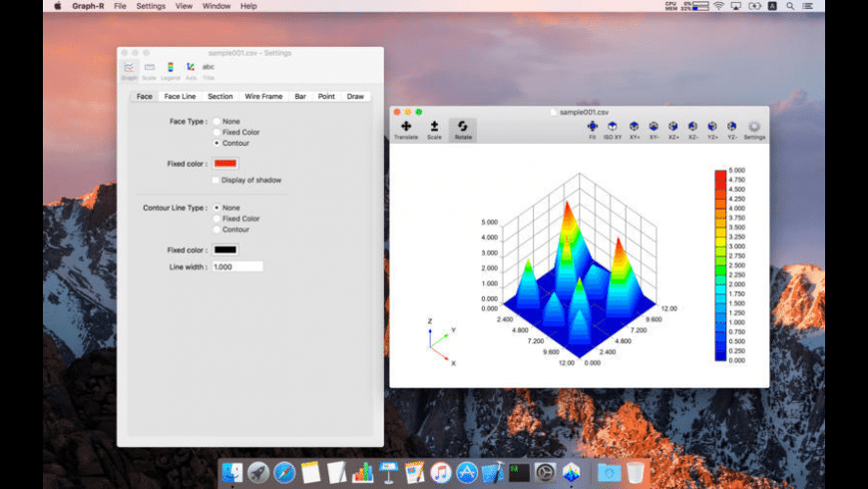868x489 pixels.
Task: Switch to ISO XY view
Action: coord(612,129)
